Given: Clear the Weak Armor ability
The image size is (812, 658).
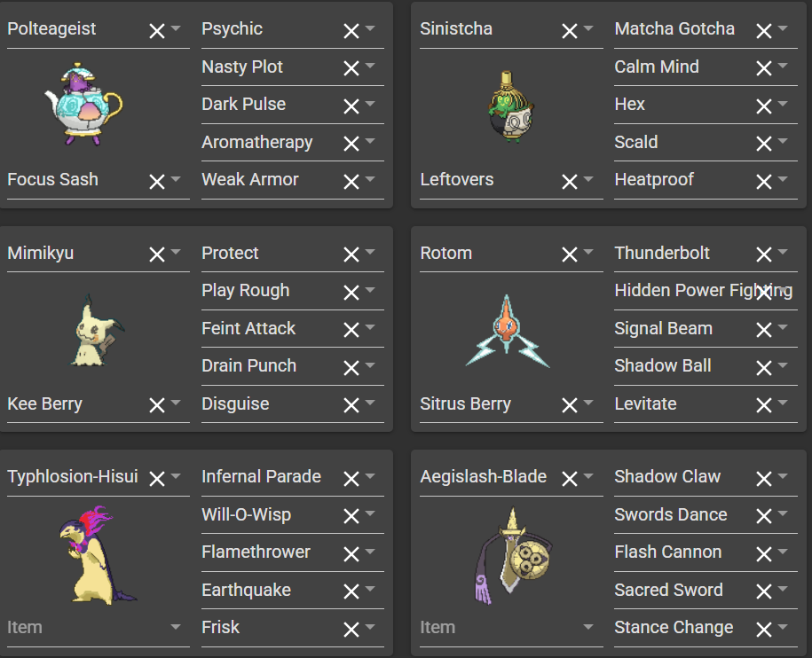Looking at the screenshot, I should coord(351,182).
